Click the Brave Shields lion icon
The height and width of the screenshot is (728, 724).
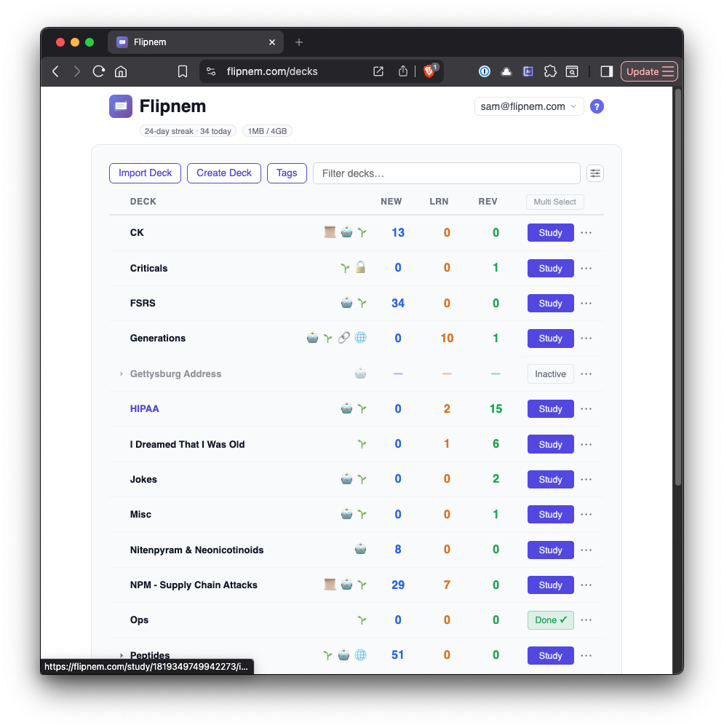[x=429, y=71]
